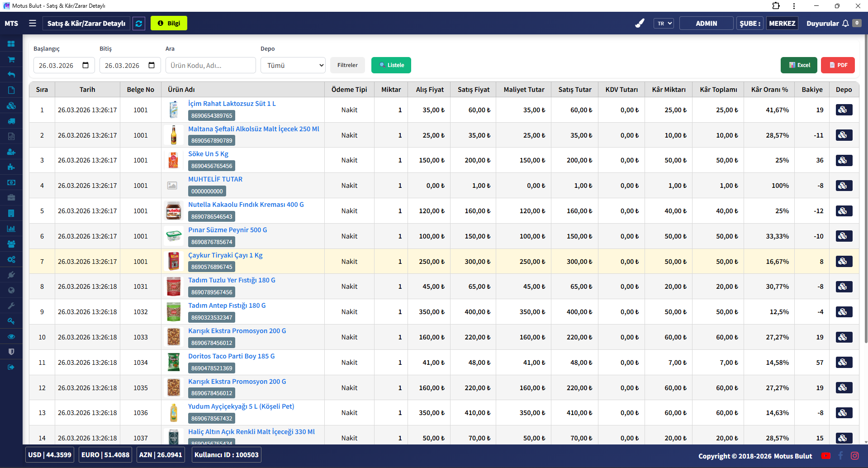
Task: Open the bar chart reports sidebar icon
Action: (x=11, y=229)
